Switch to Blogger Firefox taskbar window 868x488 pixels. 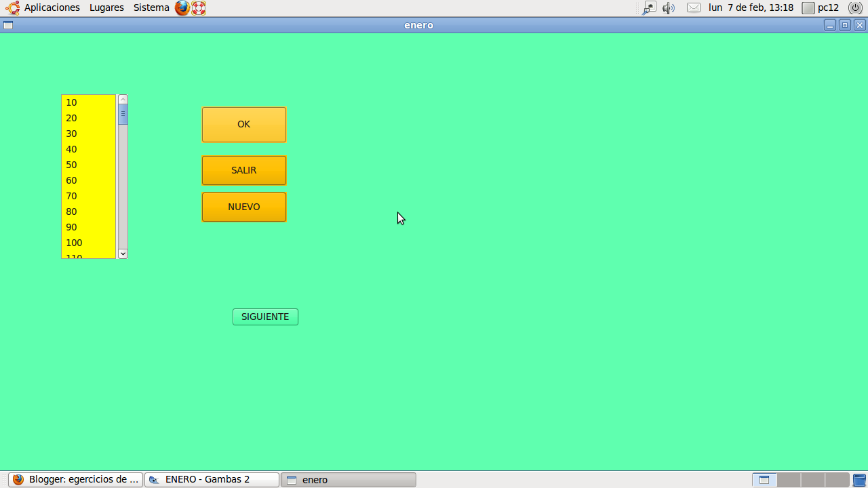coord(75,480)
